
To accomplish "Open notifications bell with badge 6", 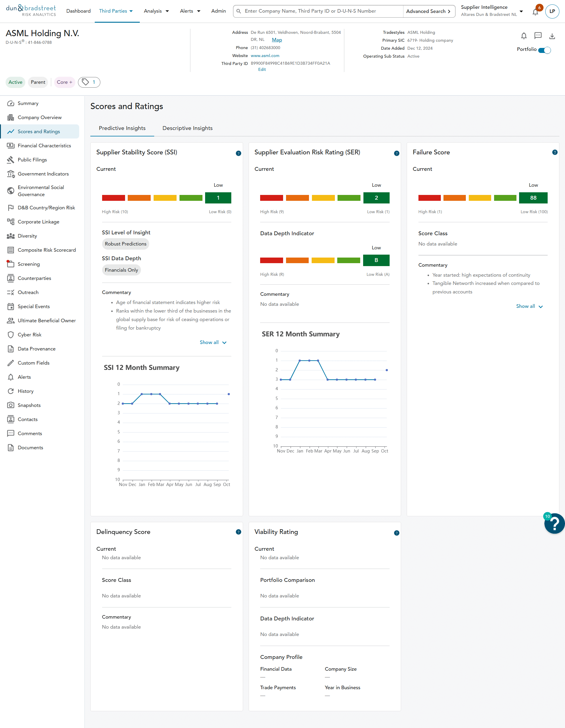I will 535,12.
